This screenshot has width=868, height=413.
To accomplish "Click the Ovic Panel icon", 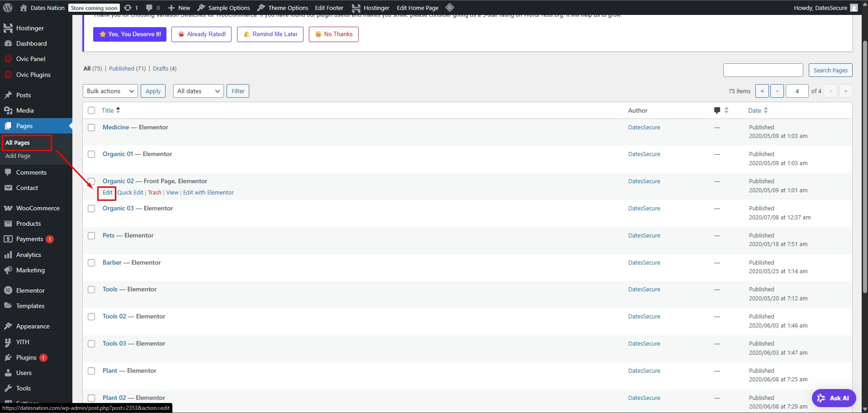I will (x=8, y=59).
